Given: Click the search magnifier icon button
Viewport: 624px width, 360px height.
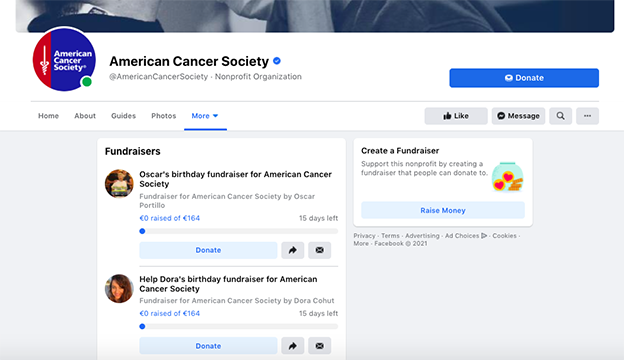Looking at the screenshot, I should (x=560, y=116).
